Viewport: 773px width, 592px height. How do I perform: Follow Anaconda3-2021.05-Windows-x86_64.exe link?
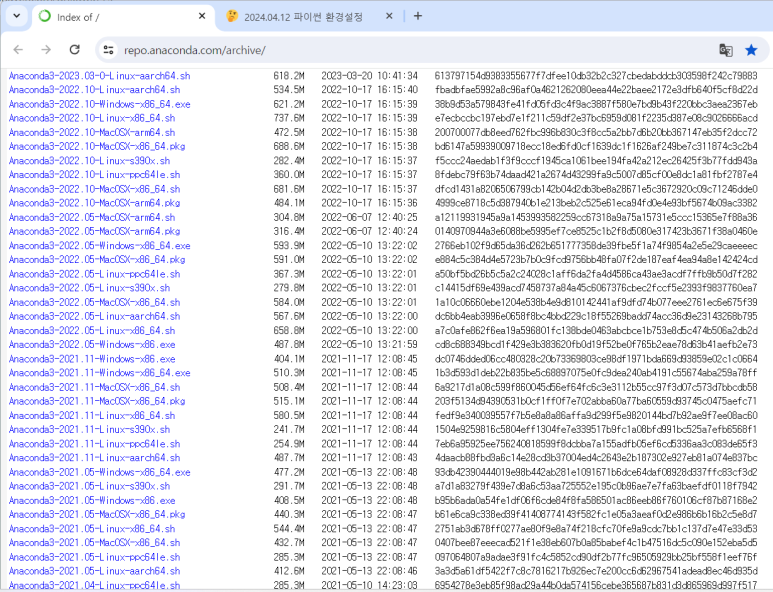(99, 472)
